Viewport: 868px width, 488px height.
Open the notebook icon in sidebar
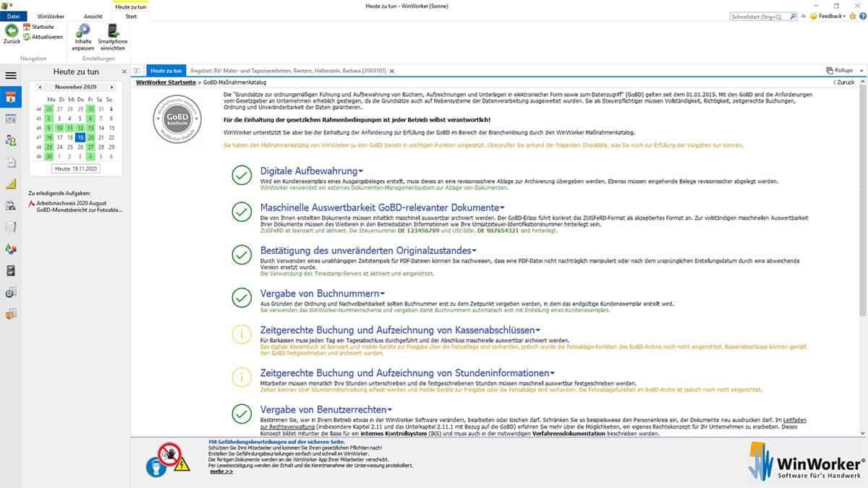pyautogui.click(x=10, y=228)
